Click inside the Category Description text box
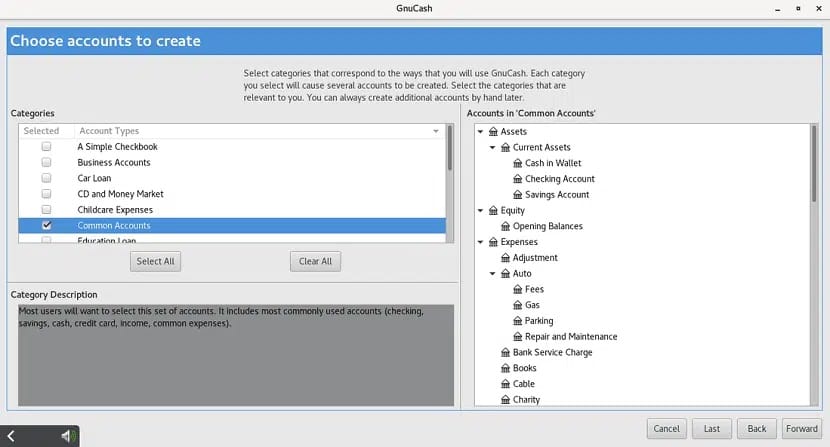This screenshot has height=447, width=830. click(x=236, y=355)
